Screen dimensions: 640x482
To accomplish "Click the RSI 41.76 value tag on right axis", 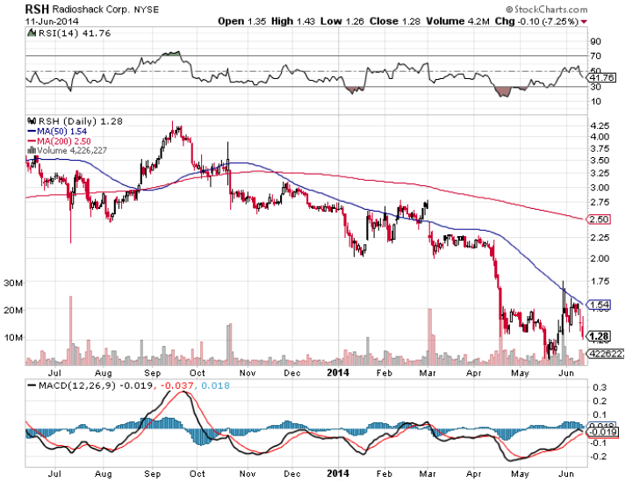I will 603,78.
